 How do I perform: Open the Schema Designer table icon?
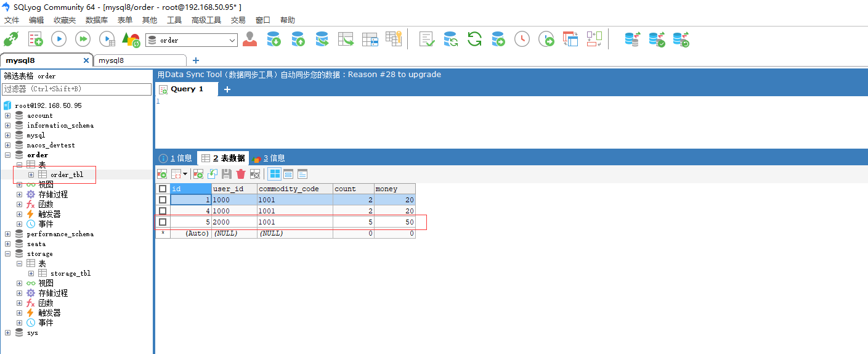click(370, 39)
